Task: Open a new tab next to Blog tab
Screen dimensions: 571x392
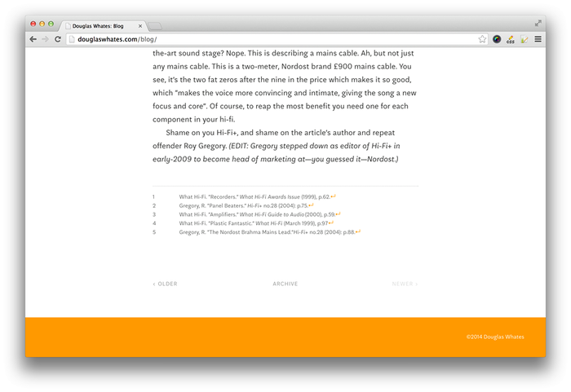Action: [x=155, y=26]
